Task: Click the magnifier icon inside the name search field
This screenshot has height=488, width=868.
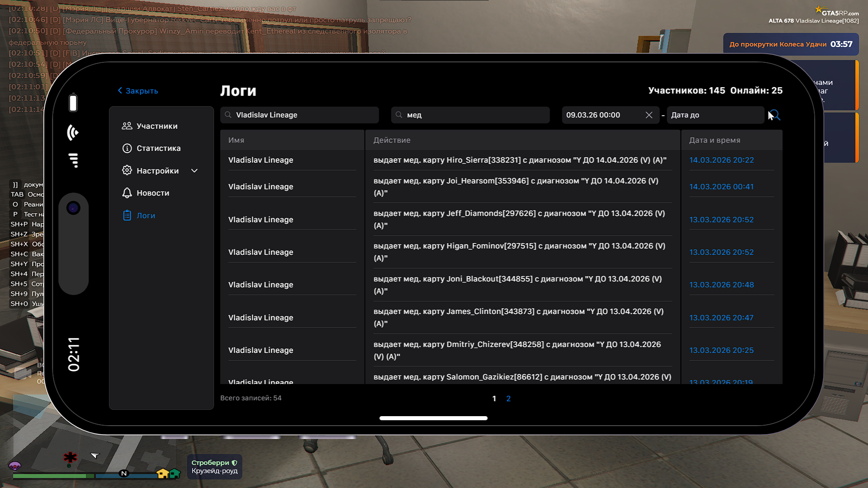Action: 228,115
